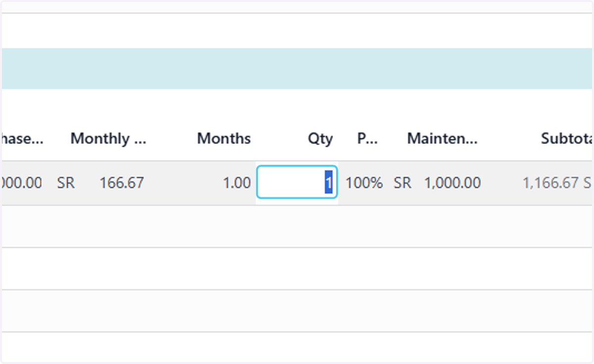Select the Months cell showing 1.00

(237, 183)
